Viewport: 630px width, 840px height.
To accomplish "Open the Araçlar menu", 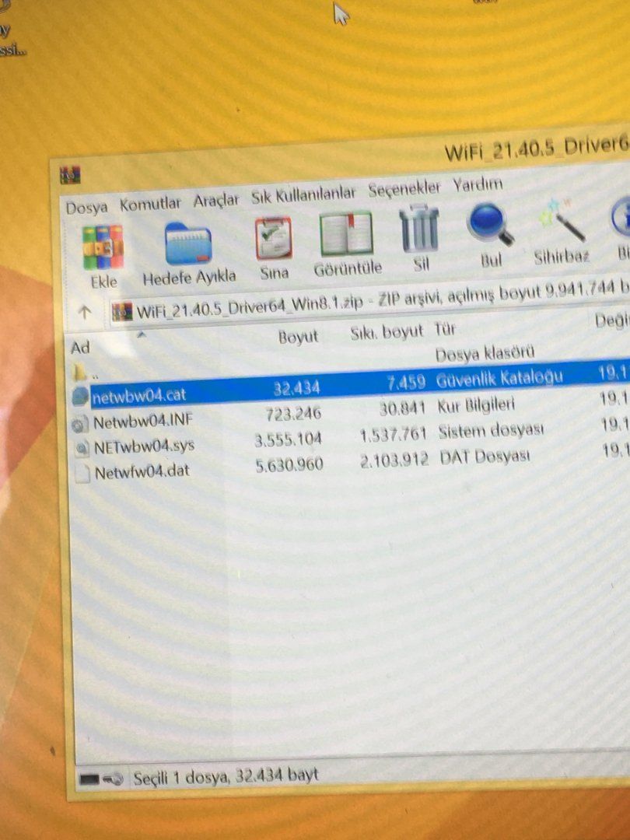I will 216,201.
